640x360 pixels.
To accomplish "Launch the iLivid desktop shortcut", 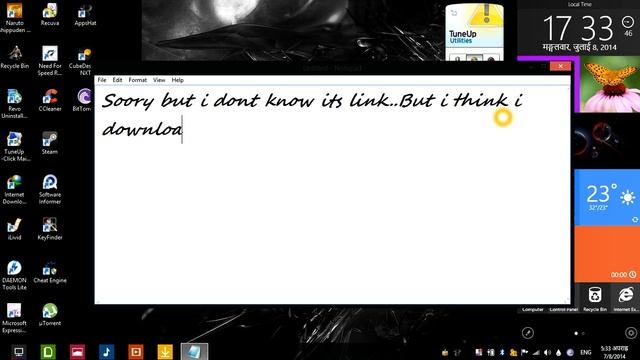I will point(14,229).
